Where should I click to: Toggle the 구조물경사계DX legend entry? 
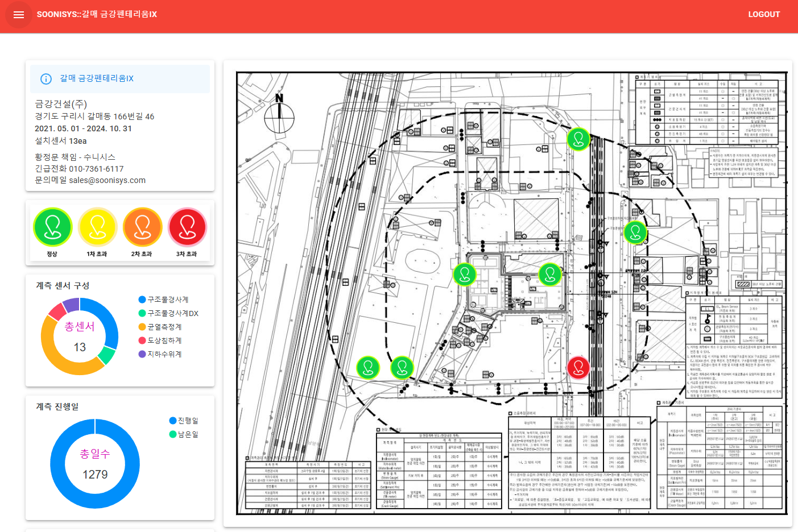[168, 313]
